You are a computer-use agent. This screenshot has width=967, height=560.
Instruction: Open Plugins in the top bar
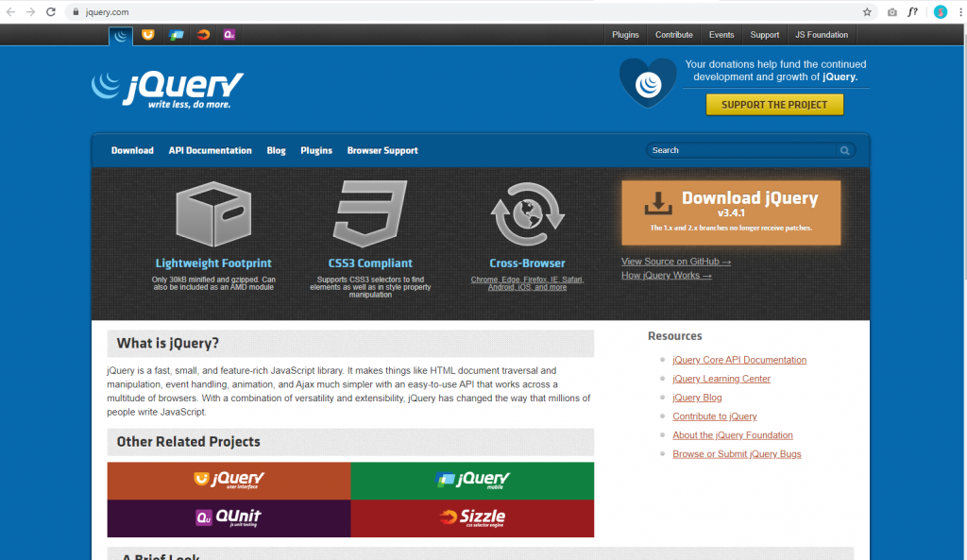coord(625,35)
